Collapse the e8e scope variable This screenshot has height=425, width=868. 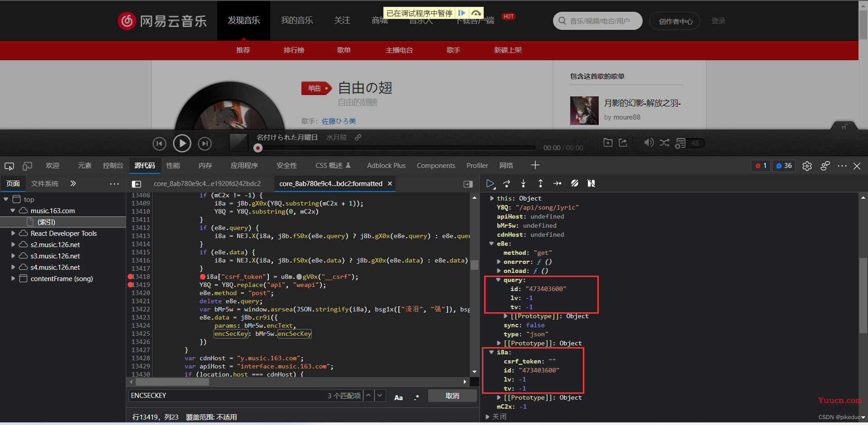[491, 244]
